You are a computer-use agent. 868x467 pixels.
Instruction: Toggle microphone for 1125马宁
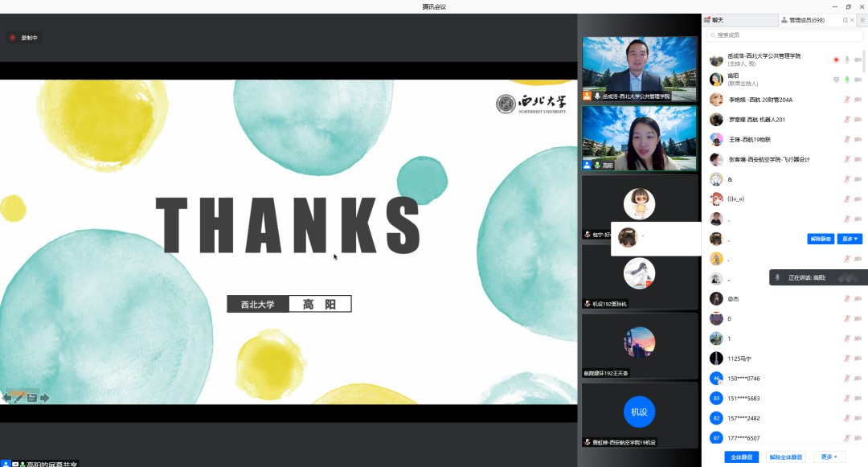(847, 358)
